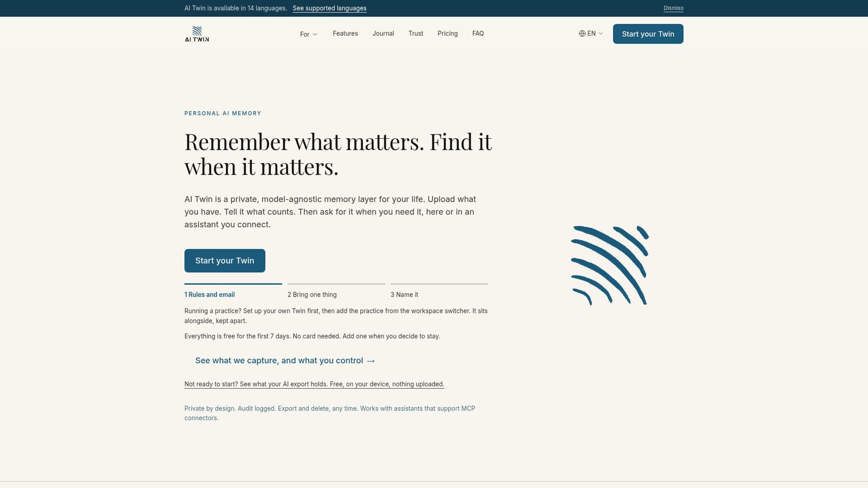Click the 'Private by design. Audit logged.' note
This screenshot has width=868, height=488.
pyautogui.click(x=330, y=413)
